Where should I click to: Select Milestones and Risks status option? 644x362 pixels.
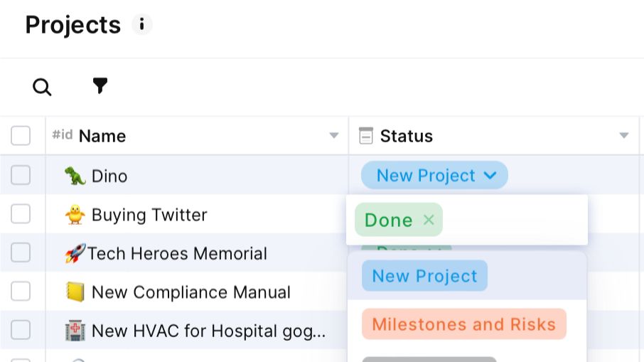[463, 324]
